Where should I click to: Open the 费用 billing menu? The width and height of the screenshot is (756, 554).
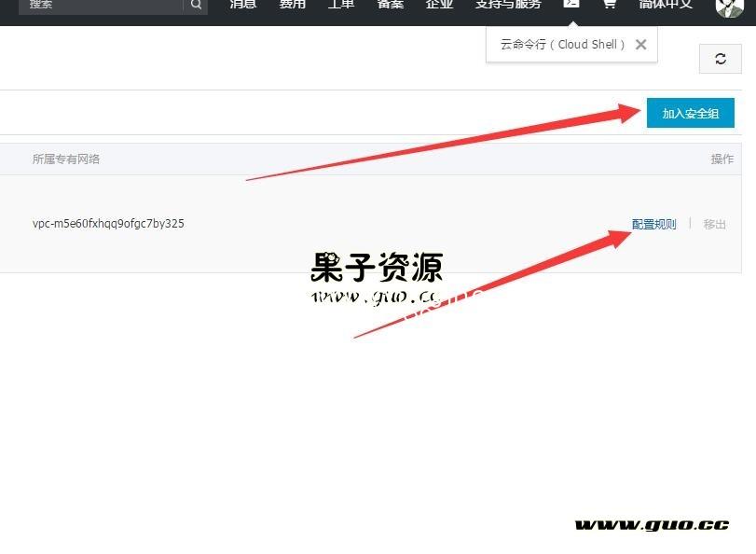pos(292,4)
